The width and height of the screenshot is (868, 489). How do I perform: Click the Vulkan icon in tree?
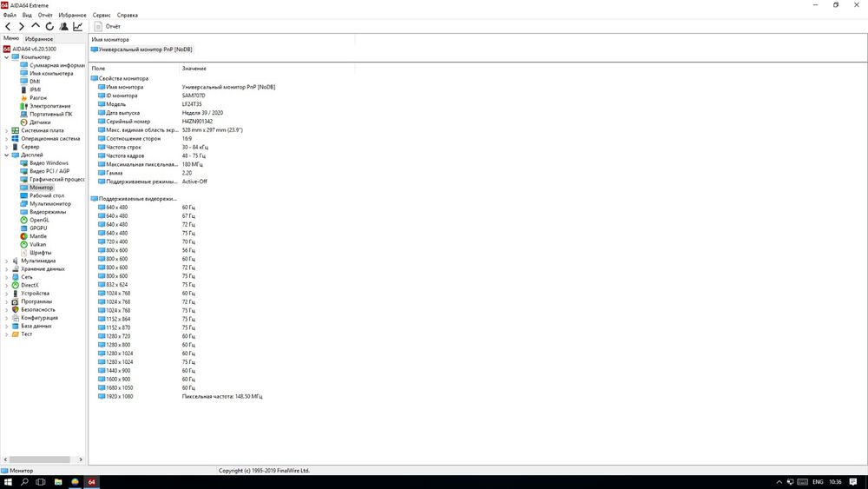click(23, 244)
